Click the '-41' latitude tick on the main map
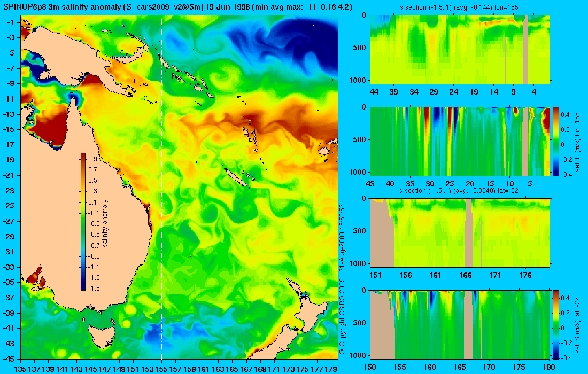The width and height of the screenshot is (588, 374). click(x=9, y=328)
